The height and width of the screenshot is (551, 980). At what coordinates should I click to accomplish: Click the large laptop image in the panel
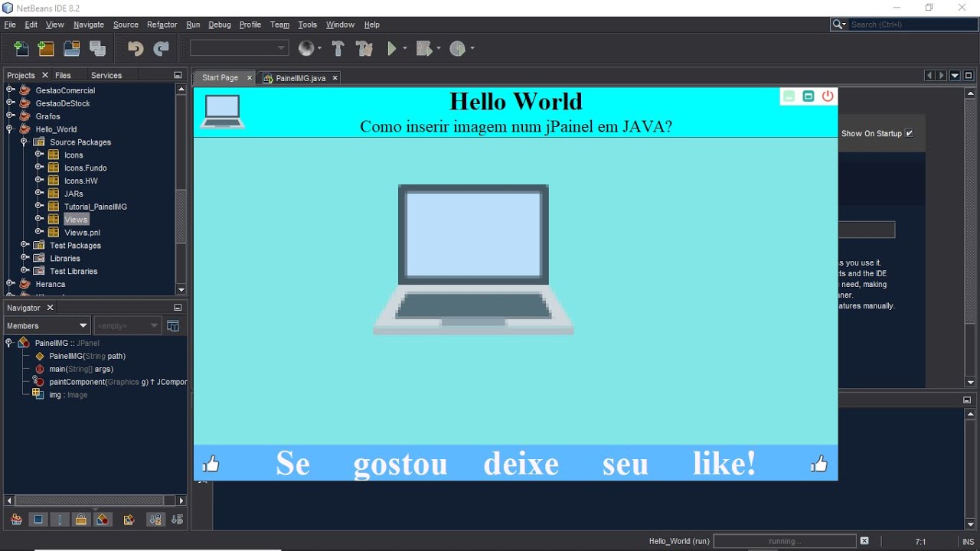pos(473,259)
